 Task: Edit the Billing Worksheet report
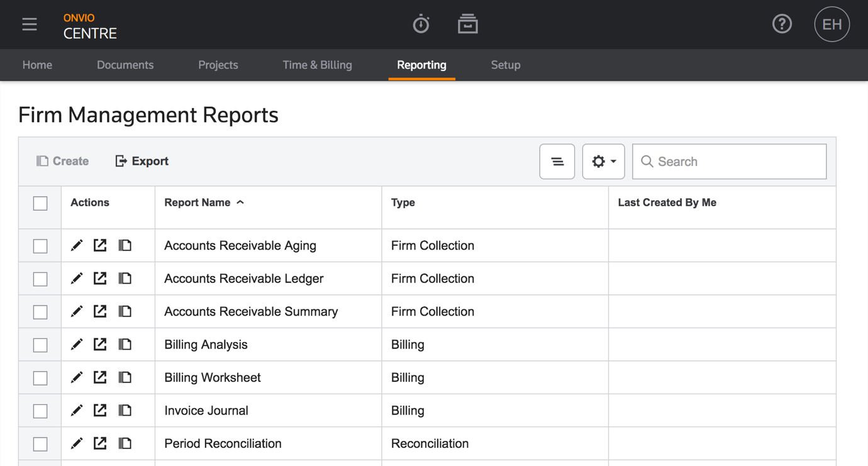coord(77,377)
